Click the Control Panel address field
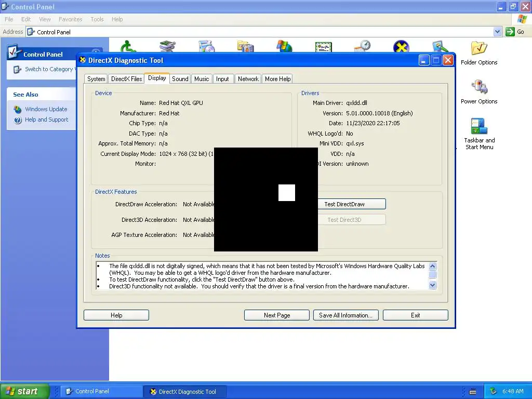The image size is (532, 399). [x=263, y=32]
